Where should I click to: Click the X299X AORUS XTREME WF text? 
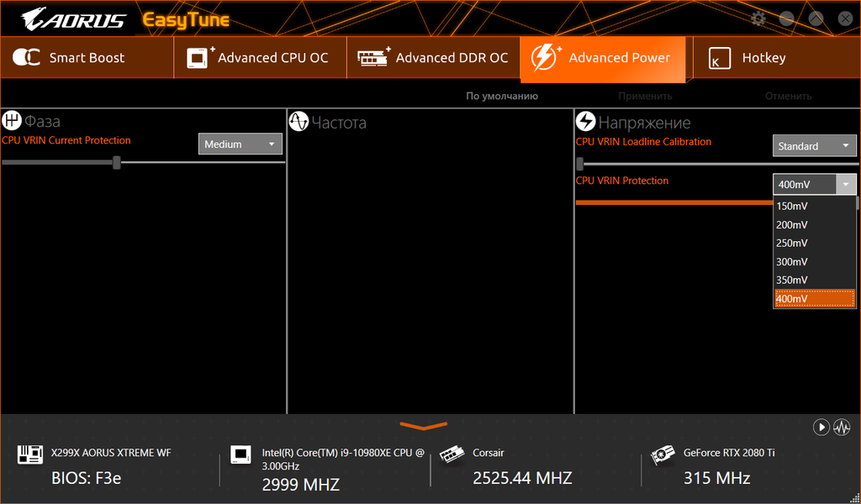111,453
